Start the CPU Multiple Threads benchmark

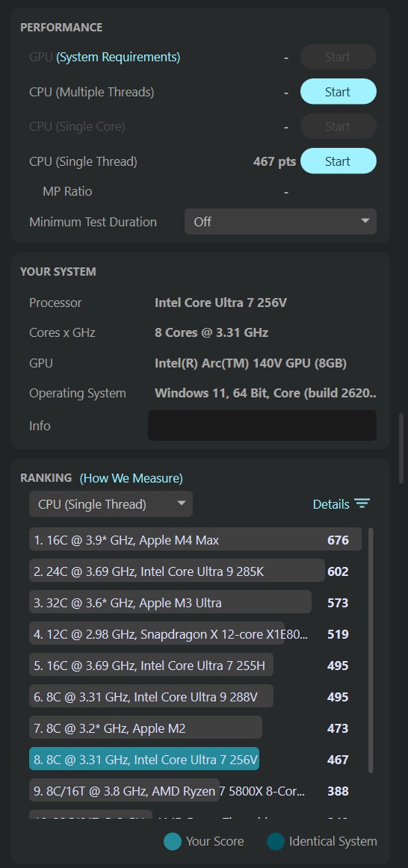(339, 92)
